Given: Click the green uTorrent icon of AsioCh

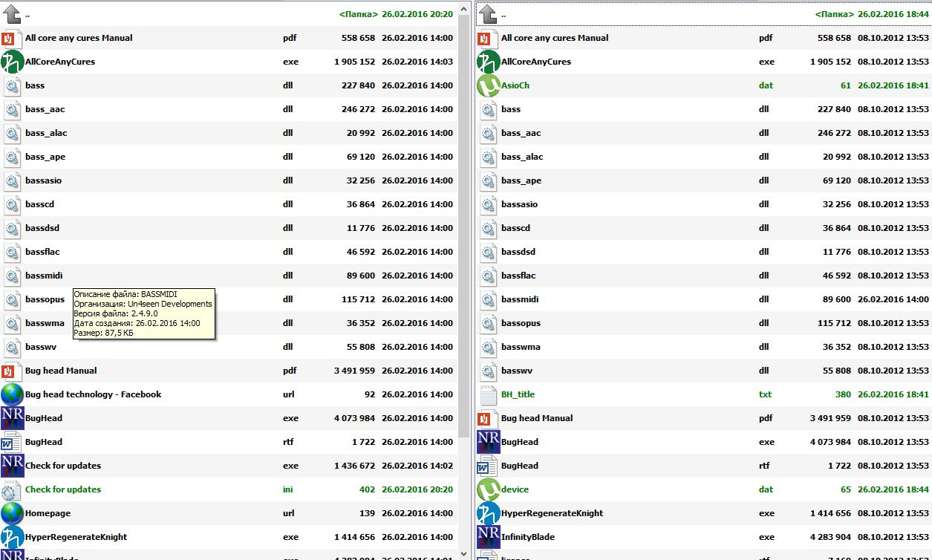Looking at the screenshot, I should click(x=488, y=85).
